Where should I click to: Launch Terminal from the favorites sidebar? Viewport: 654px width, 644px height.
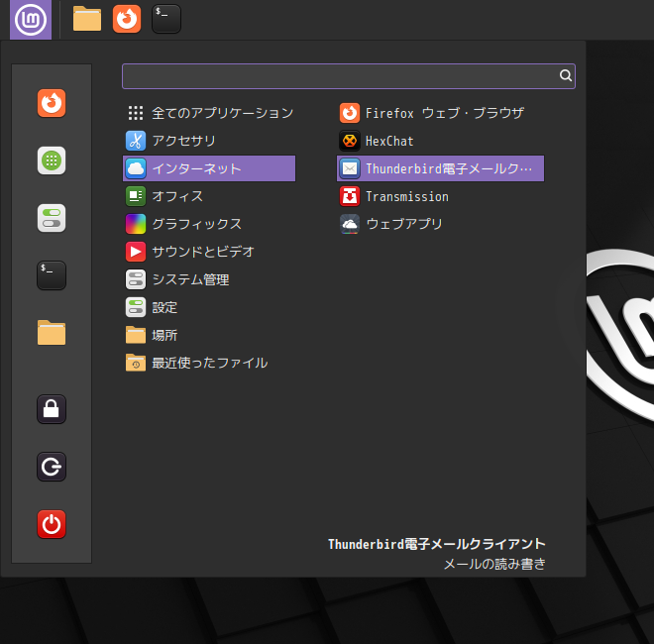click(52, 275)
